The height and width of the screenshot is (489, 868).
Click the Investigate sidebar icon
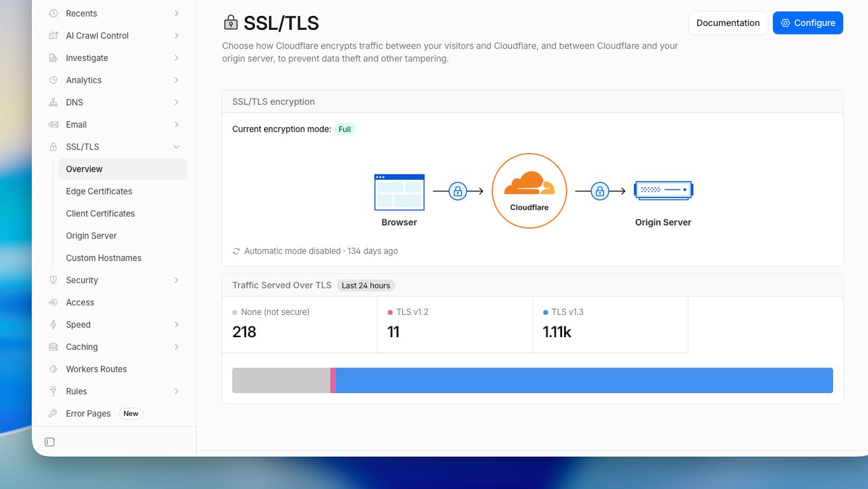[x=53, y=58]
